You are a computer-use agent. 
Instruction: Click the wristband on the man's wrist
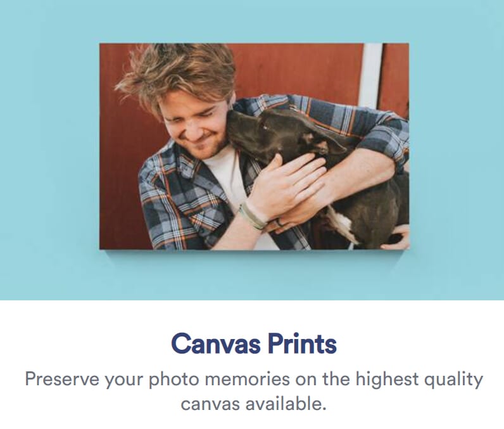(x=253, y=215)
